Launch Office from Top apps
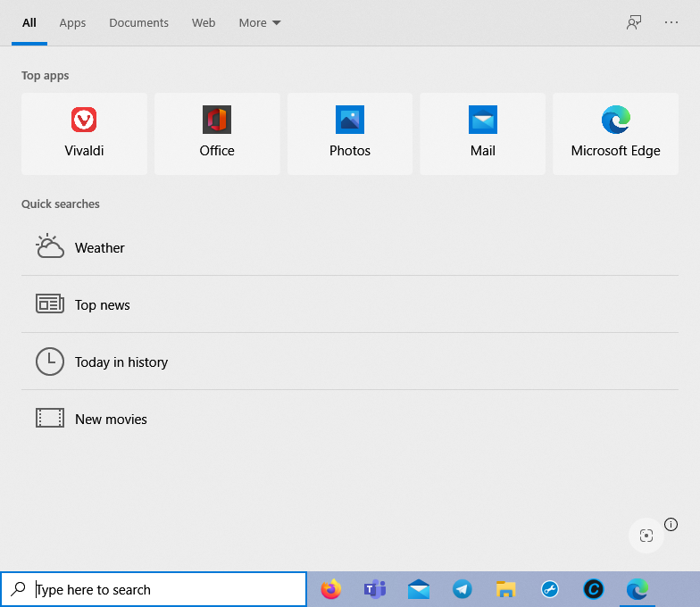 pos(217,134)
